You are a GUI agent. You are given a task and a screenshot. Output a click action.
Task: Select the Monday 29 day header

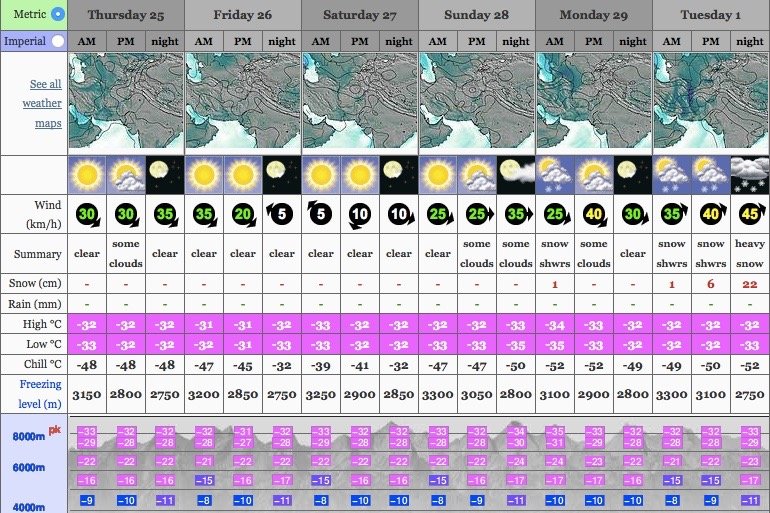tap(594, 15)
